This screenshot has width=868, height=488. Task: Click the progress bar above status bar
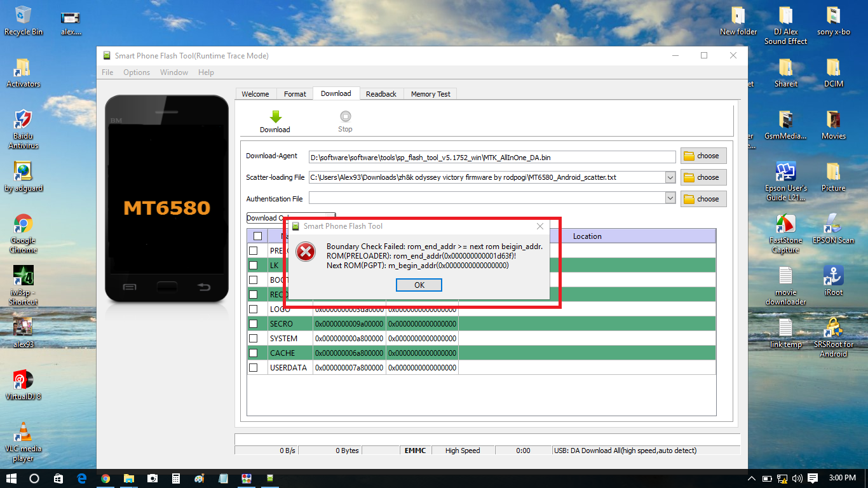click(x=487, y=439)
